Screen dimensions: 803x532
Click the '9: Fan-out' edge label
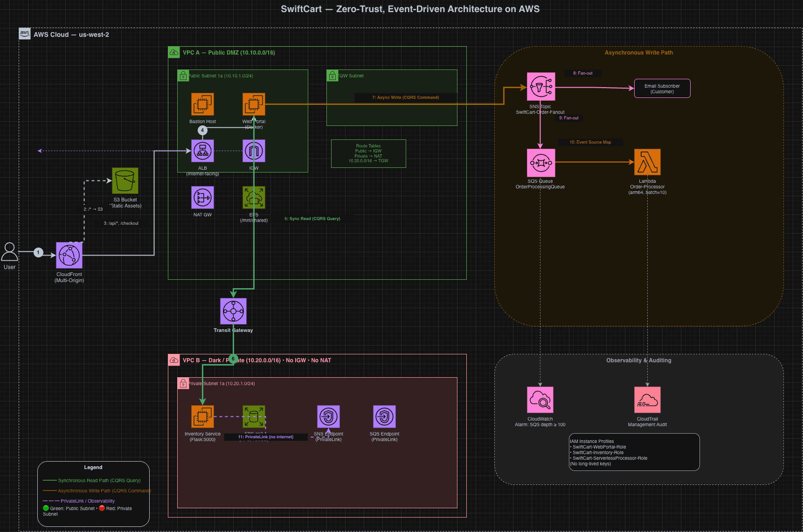569,118
